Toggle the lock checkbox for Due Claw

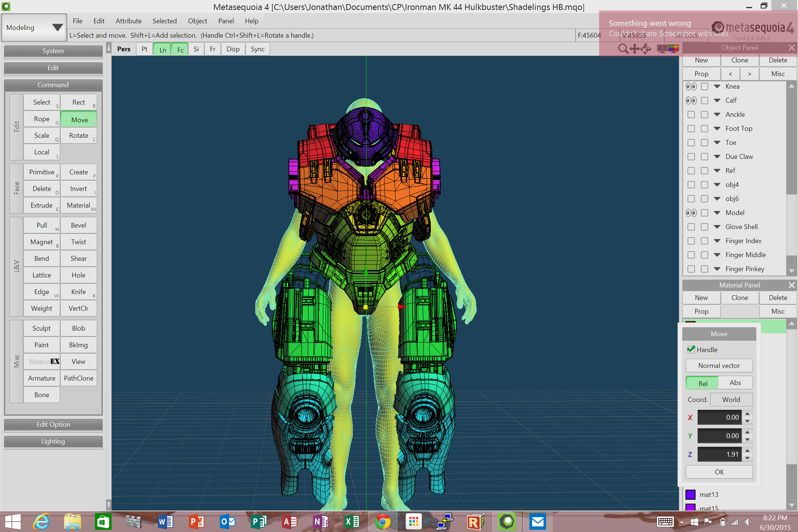(x=705, y=157)
